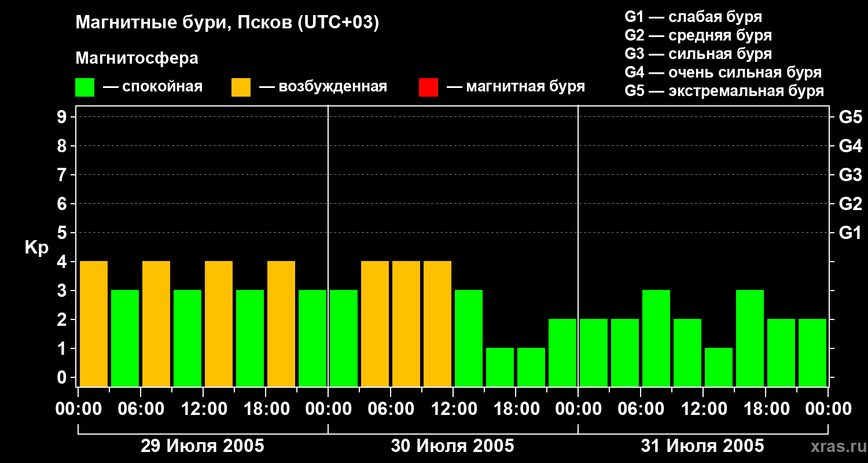Screen dimensions: 868x463
Task: Click the red 'магнитная буря' legend swatch
Action: pyautogui.click(x=428, y=87)
